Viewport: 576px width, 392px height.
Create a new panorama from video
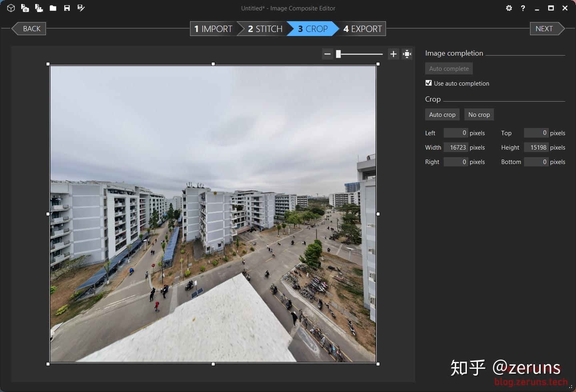point(39,8)
